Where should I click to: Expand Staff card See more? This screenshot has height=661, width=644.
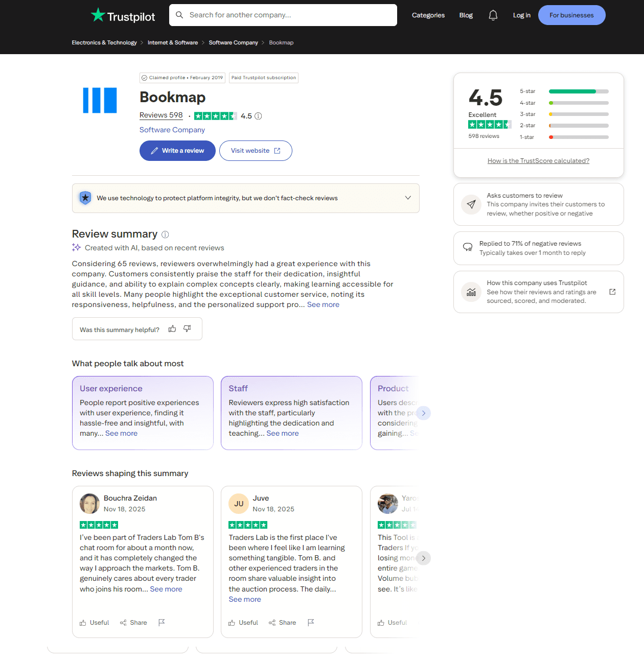(x=283, y=433)
